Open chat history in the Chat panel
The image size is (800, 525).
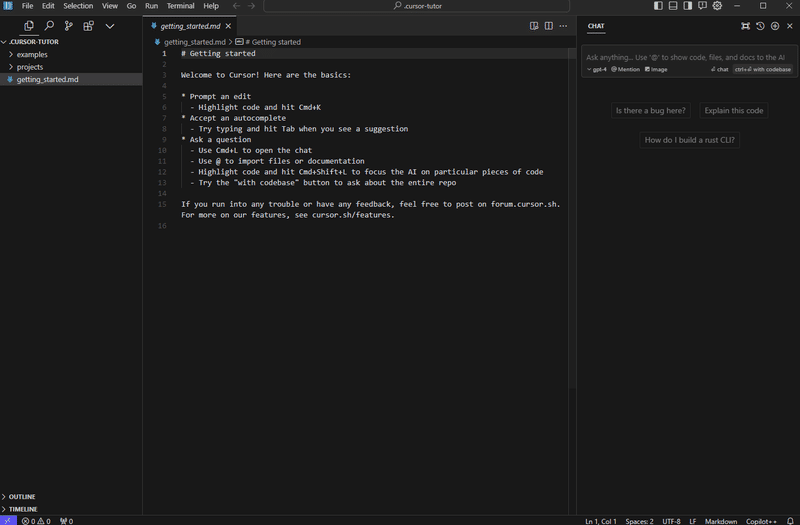760,26
